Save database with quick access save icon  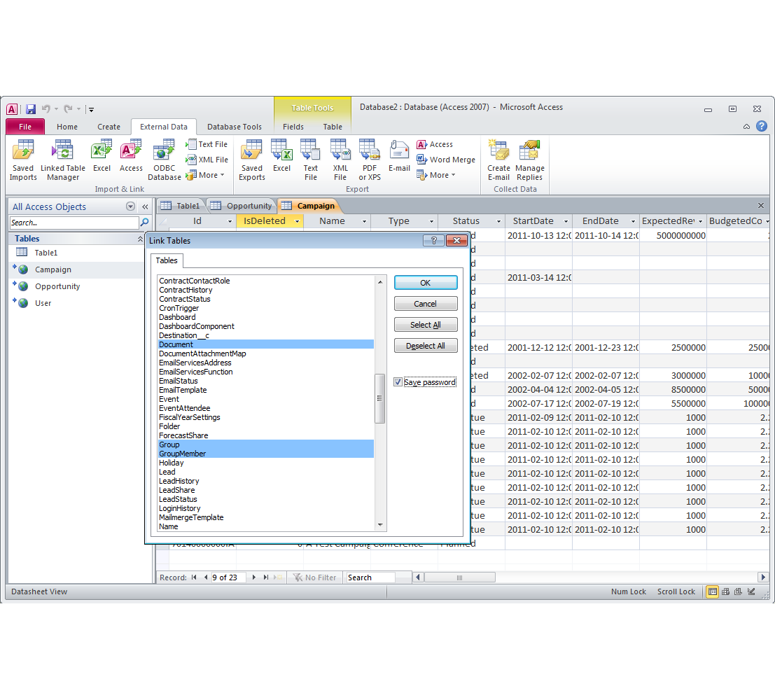point(31,108)
